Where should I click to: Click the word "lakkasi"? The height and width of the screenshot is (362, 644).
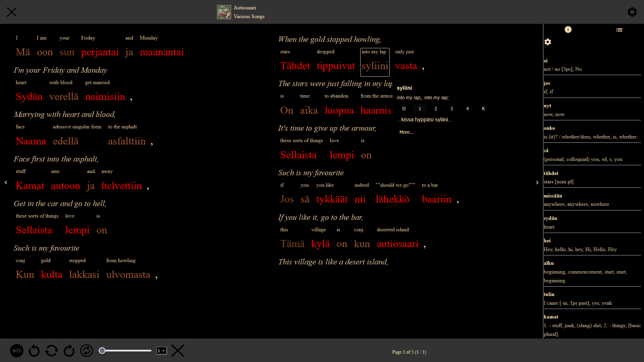click(x=84, y=275)
